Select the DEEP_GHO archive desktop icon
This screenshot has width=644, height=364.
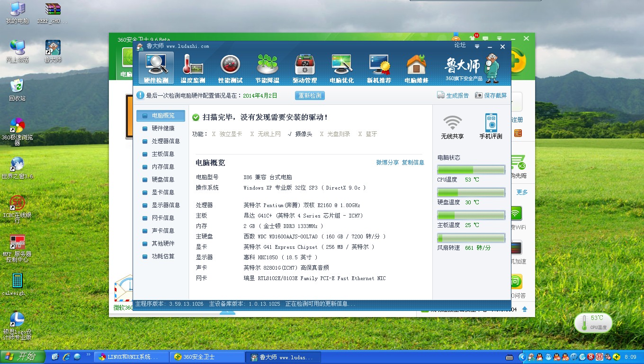pos(53,13)
